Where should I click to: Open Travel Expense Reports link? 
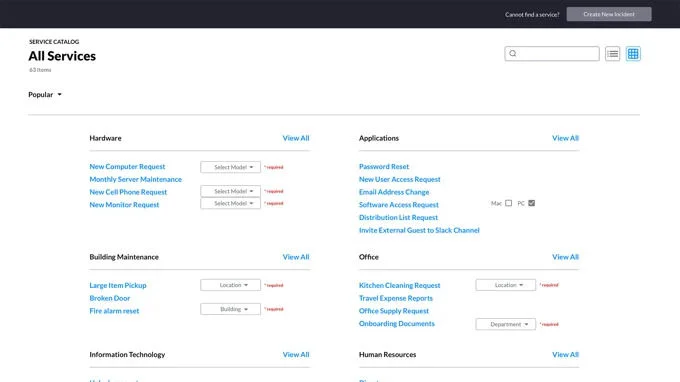coord(396,298)
